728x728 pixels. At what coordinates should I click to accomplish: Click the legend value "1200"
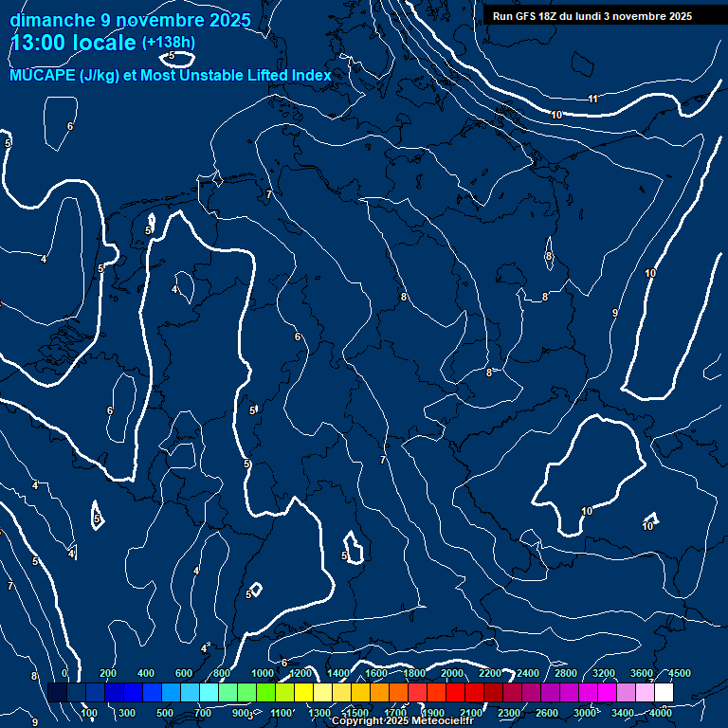(300, 673)
